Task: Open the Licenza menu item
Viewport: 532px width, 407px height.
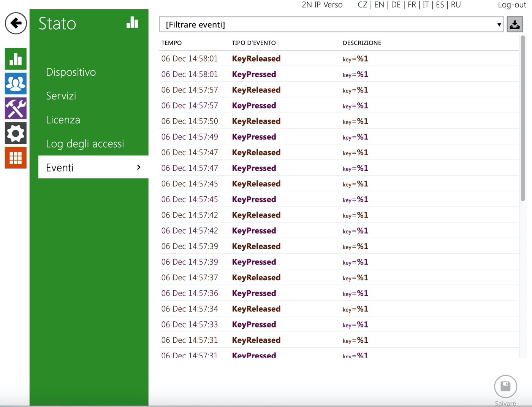Action: coord(63,120)
